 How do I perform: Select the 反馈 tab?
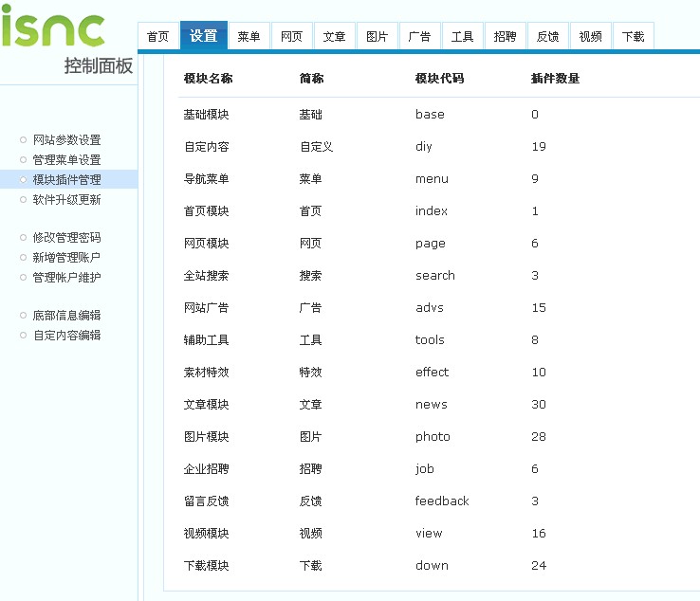[547, 37]
